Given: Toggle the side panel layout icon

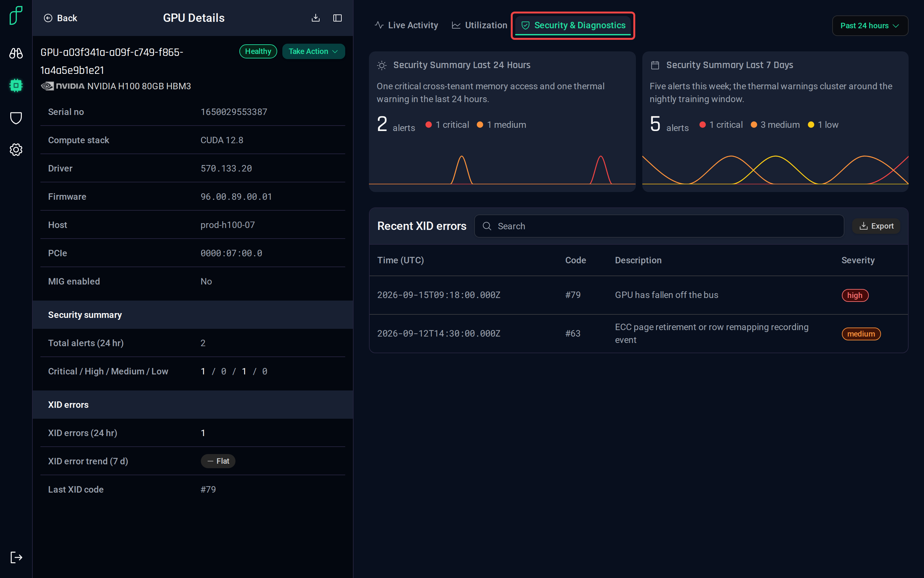Looking at the screenshot, I should click(337, 18).
